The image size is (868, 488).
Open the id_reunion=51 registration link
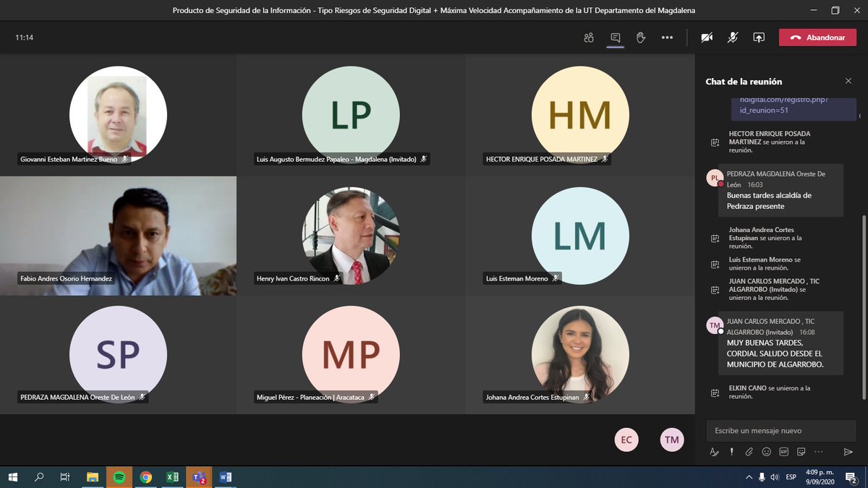[x=783, y=106]
